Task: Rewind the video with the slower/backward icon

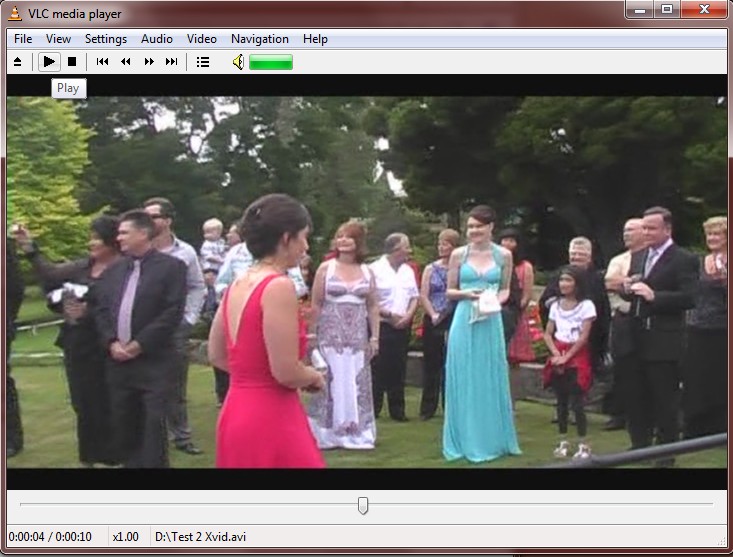Action: (125, 62)
